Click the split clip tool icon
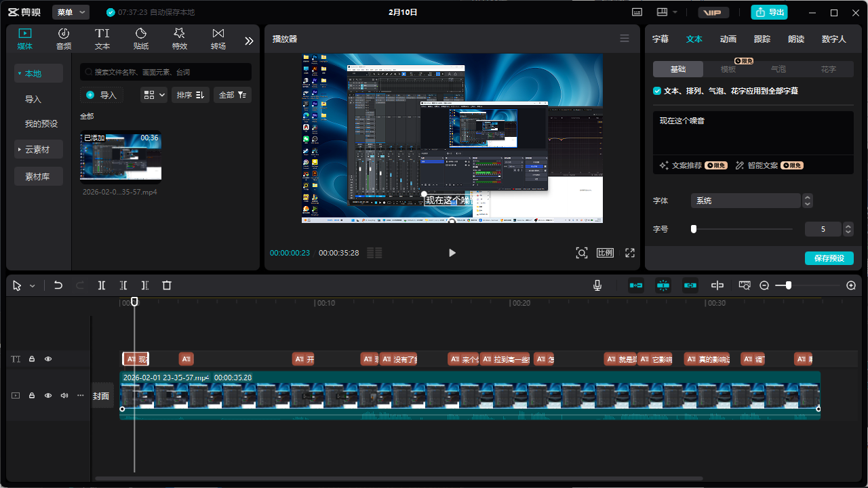The image size is (868, 488). tap(102, 285)
